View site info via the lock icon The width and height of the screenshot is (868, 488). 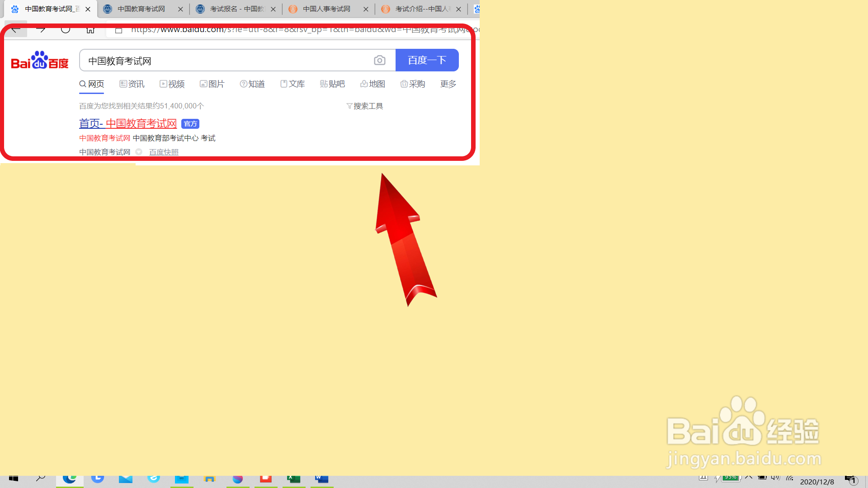(118, 30)
